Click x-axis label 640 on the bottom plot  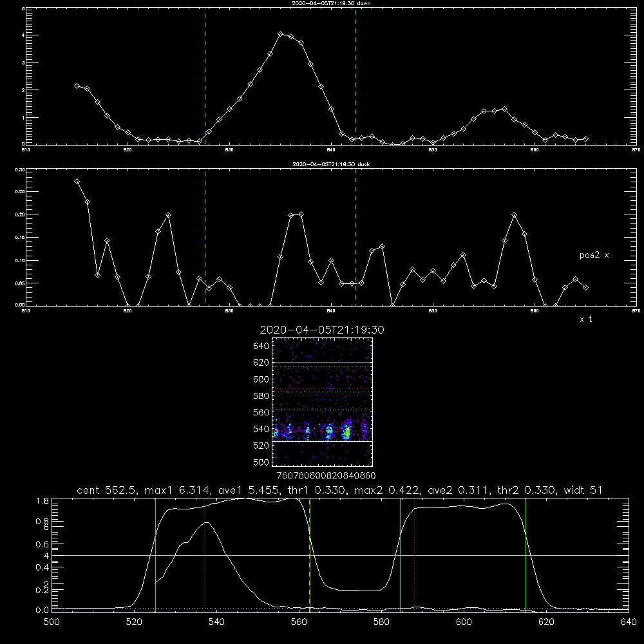629,622
